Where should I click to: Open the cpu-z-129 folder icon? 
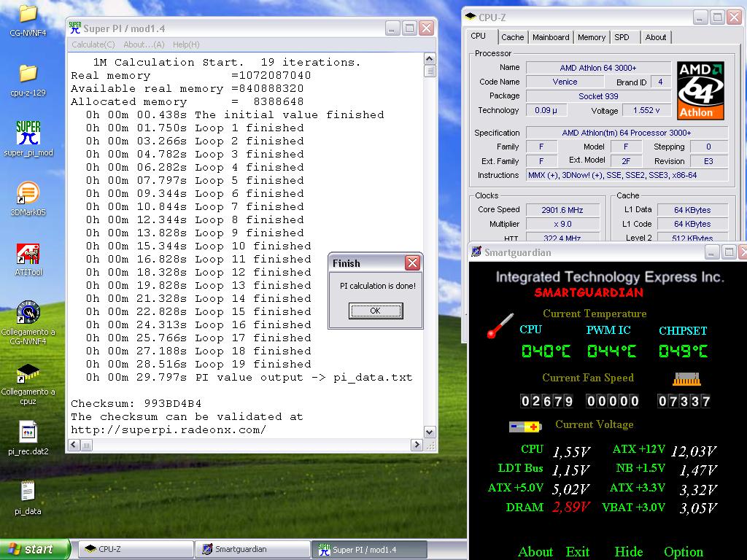coord(28,74)
